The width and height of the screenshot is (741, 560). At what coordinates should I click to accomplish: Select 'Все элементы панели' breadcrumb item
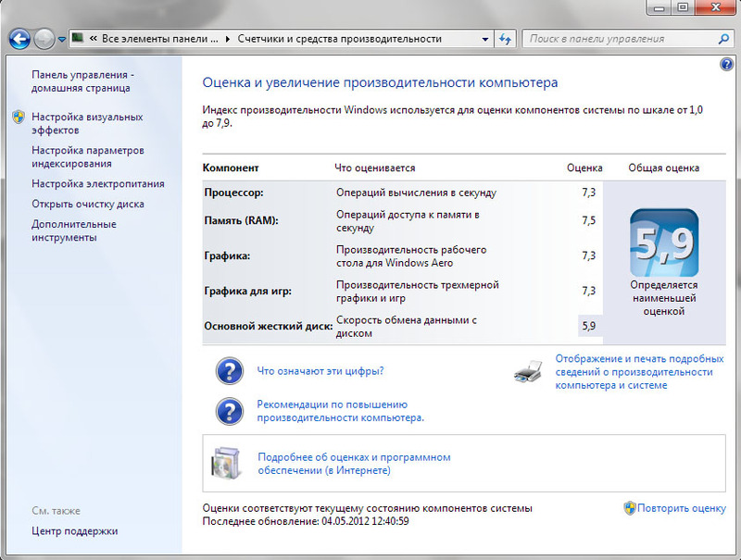point(159,40)
